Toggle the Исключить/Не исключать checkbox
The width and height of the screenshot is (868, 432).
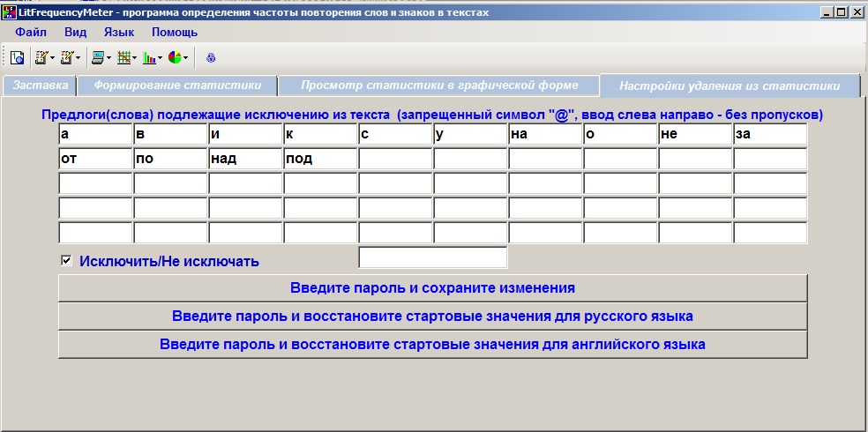[x=66, y=261]
